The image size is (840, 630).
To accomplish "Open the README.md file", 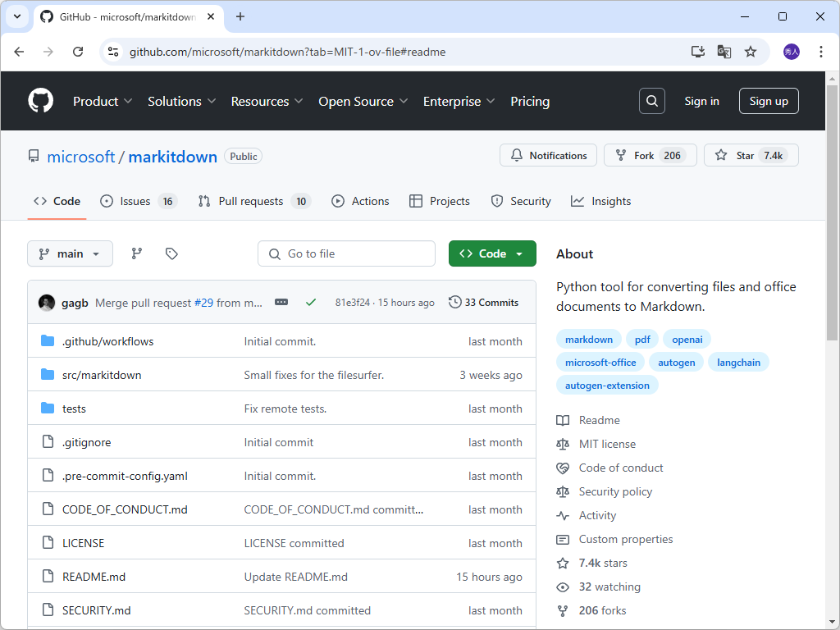I will pyautogui.click(x=94, y=577).
